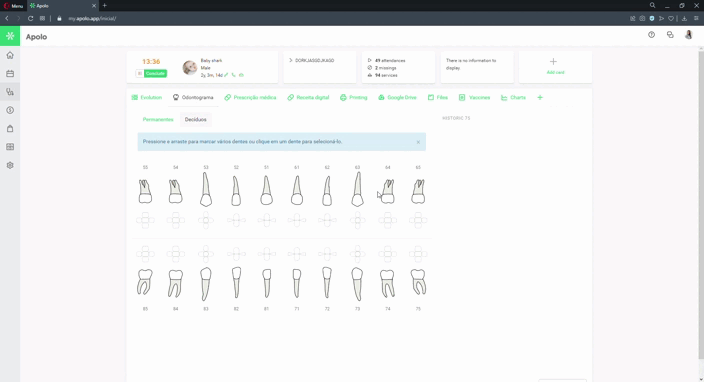The height and width of the screenshot is (382, 704).
Task: Click the Baby shark patient photo
Action: tap(189, 67)
